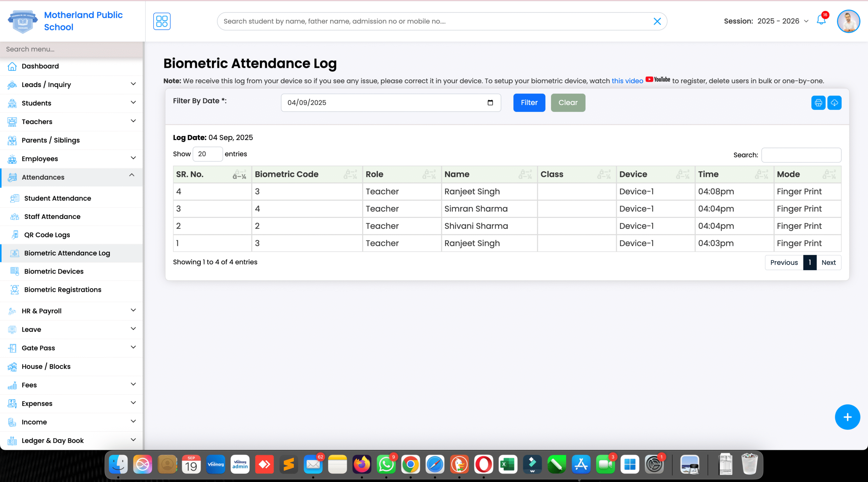Click the blue floating plus button
The height and width of the screenshot is (482, 868).
(847, 417)
